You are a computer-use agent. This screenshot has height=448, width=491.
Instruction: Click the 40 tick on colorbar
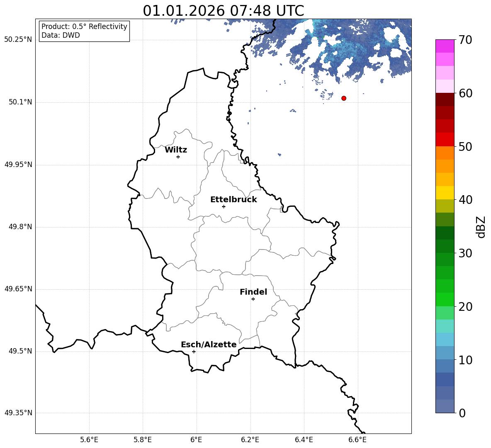pos(465,200)
